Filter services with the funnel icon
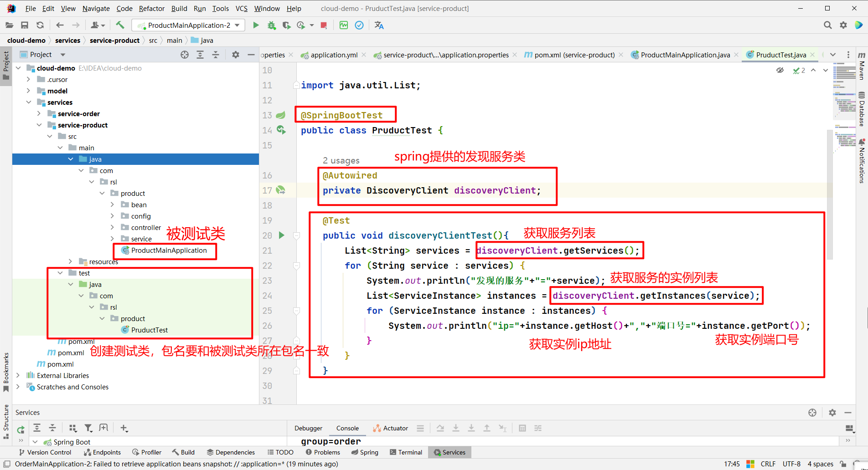 (88, 428)
